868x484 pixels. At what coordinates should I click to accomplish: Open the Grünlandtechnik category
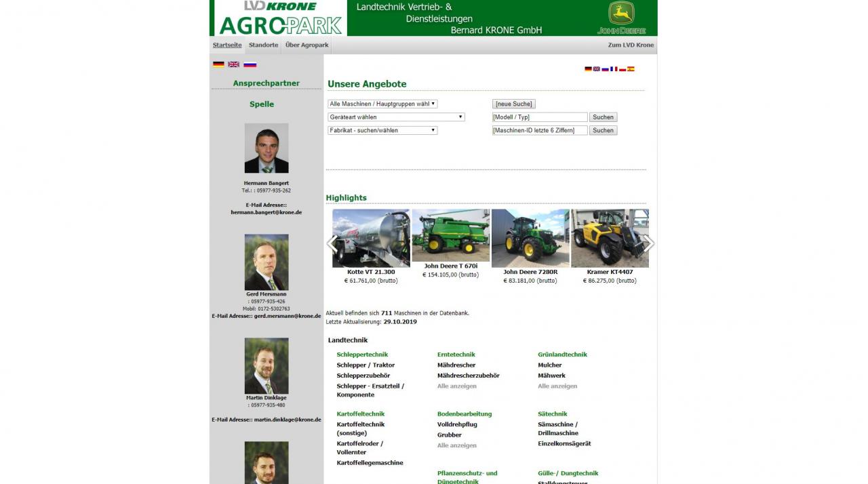[563, 355]
